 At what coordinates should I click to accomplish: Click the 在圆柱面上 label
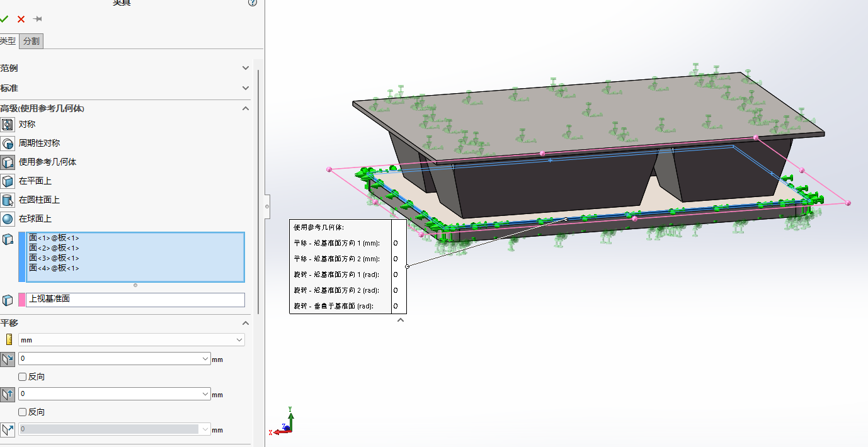pos(40,200)
